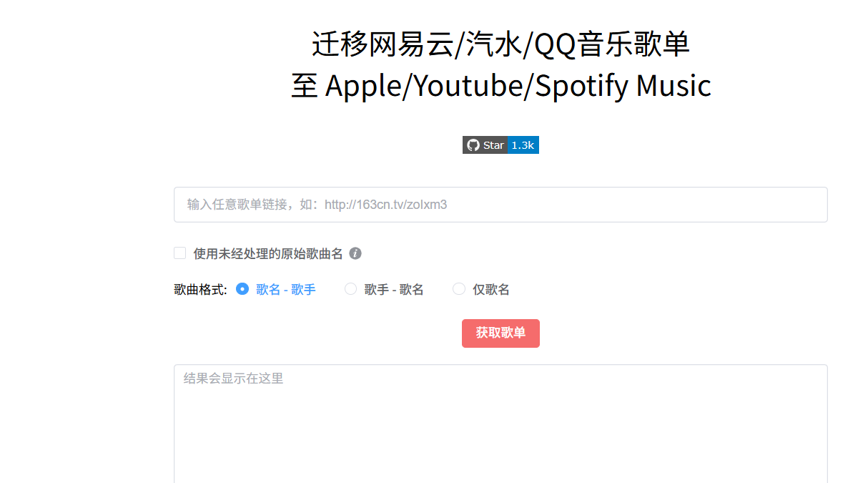Click inside the 结果会显示在这里 results textarea
Screen dimensions: 868x483
500,424
